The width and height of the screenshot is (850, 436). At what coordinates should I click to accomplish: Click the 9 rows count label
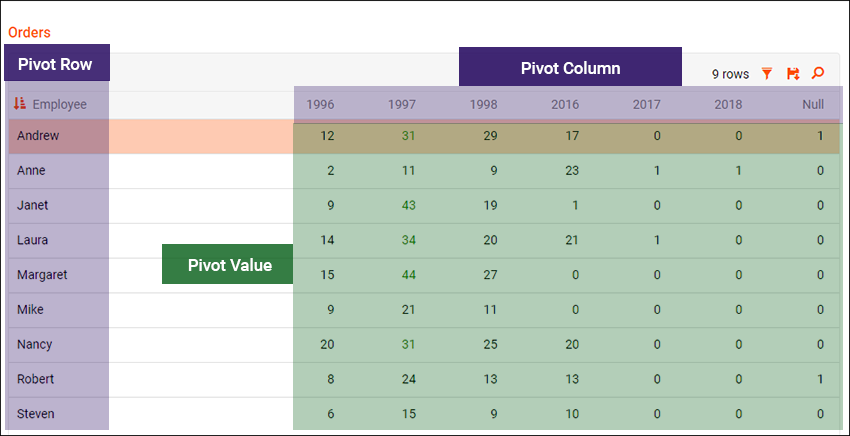click(730, 74)
